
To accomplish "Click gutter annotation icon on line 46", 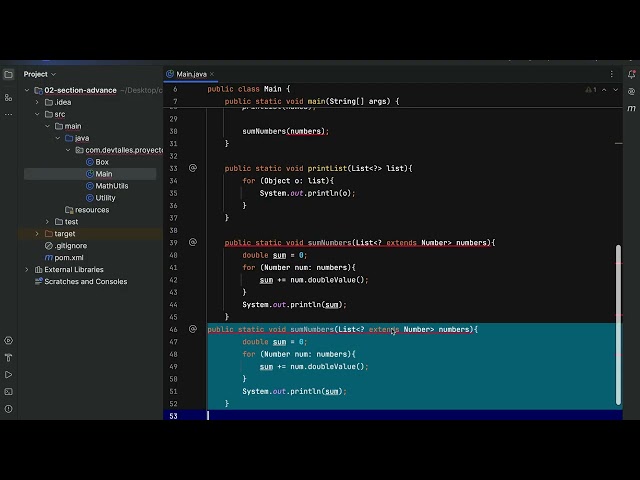I will 193,329.
